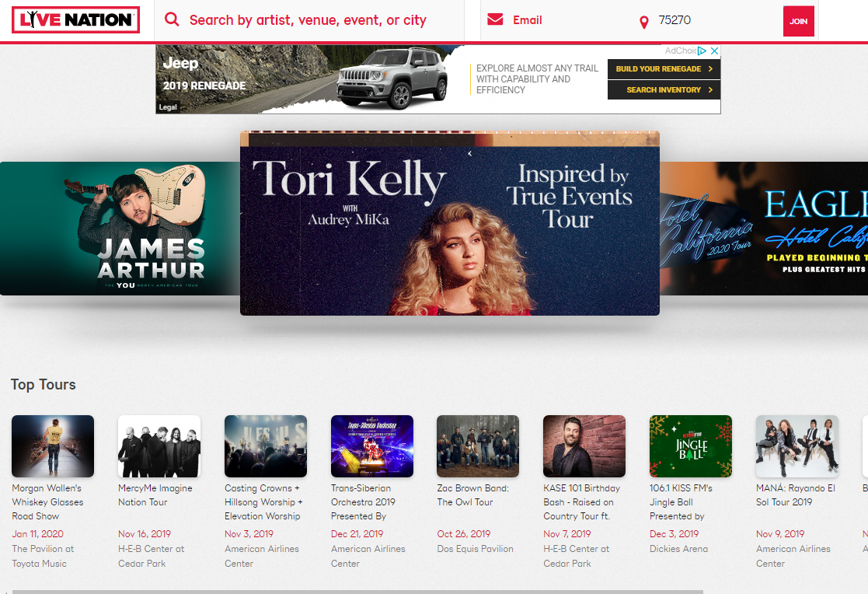868x594 pixels.
Task: Click 106.1 KISS FM's Jingle Ball title
Action: click(681, 502)
